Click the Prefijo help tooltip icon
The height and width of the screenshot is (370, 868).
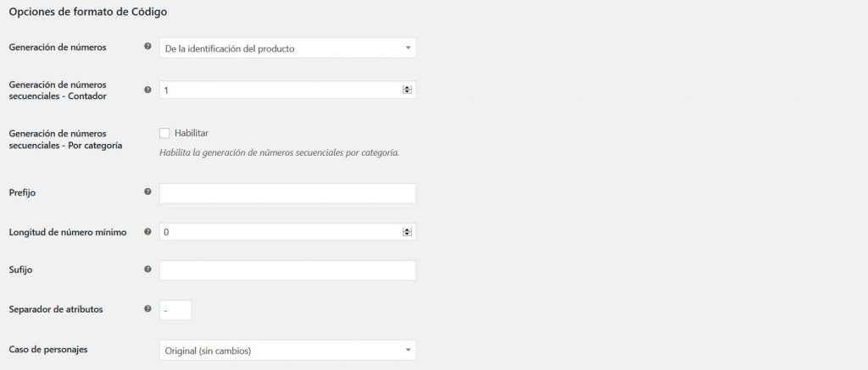[x=148, y=193]
